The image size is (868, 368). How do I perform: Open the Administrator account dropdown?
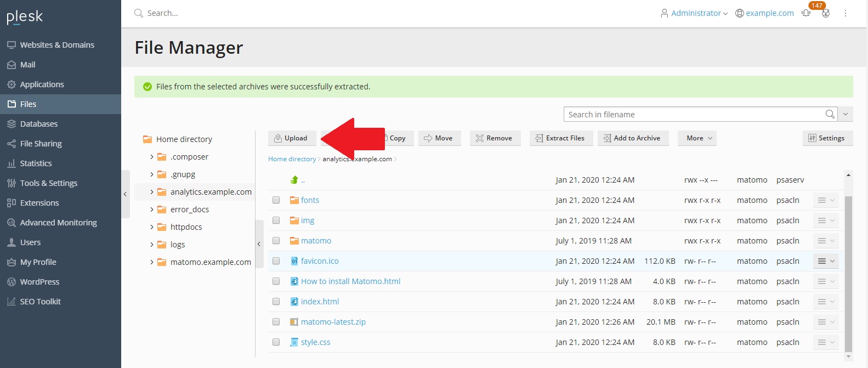click(x=695, y=13)
